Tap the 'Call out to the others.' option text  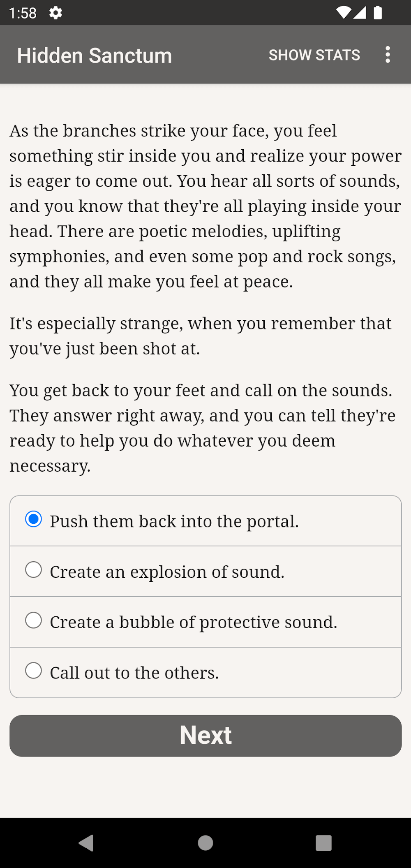pos(134,673)
